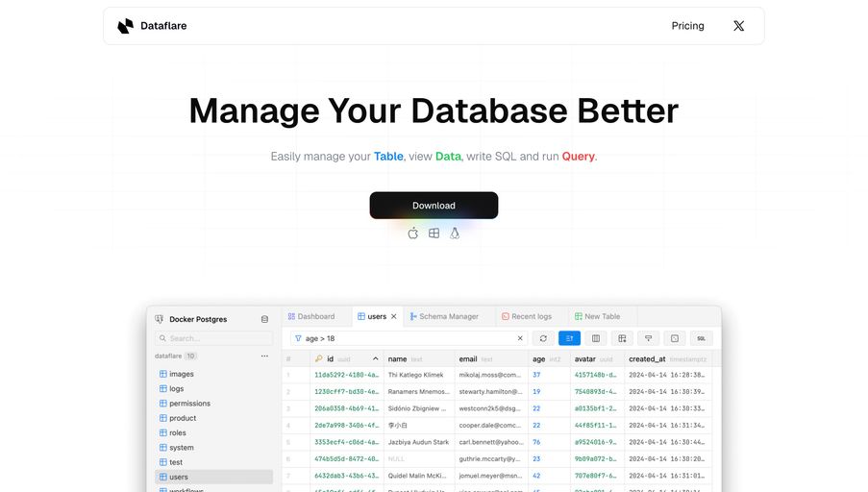Open the Pricing link
The width and height of the screenshot is (868, 492).
pos(687,26)
